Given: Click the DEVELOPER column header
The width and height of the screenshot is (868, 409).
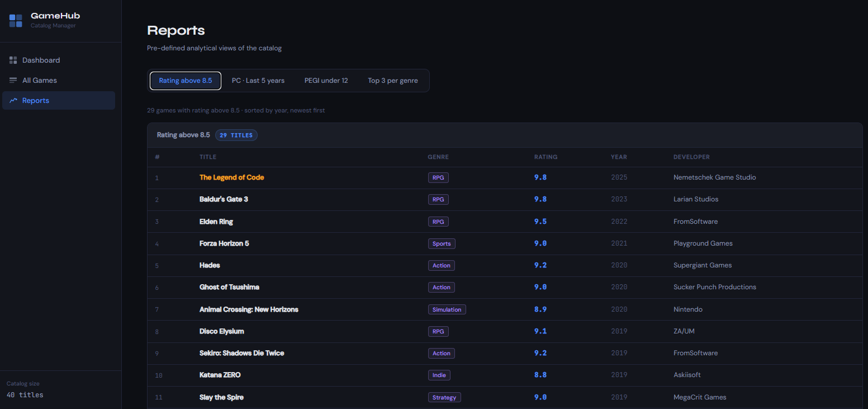Looking at the screenshot, I should click(x=691, y=157).
